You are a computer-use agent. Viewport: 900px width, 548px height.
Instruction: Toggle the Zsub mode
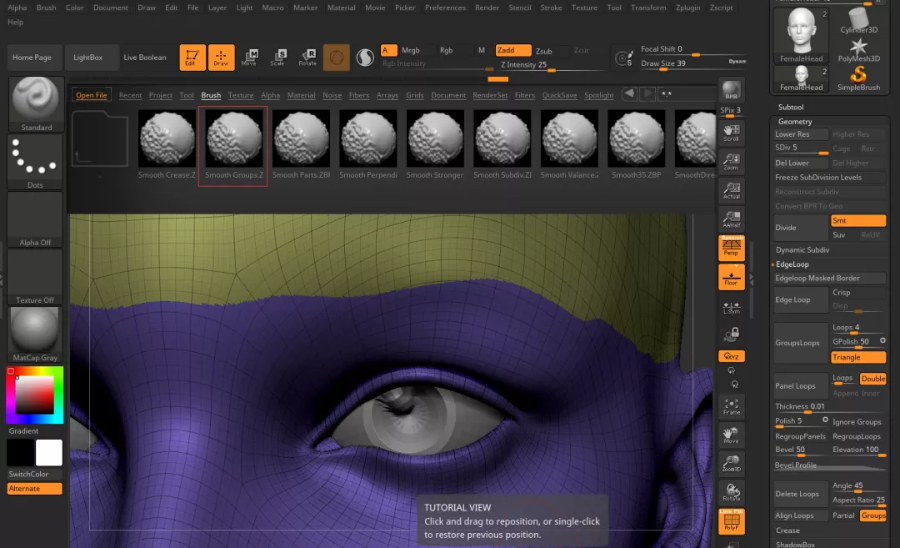pos(544,51)
